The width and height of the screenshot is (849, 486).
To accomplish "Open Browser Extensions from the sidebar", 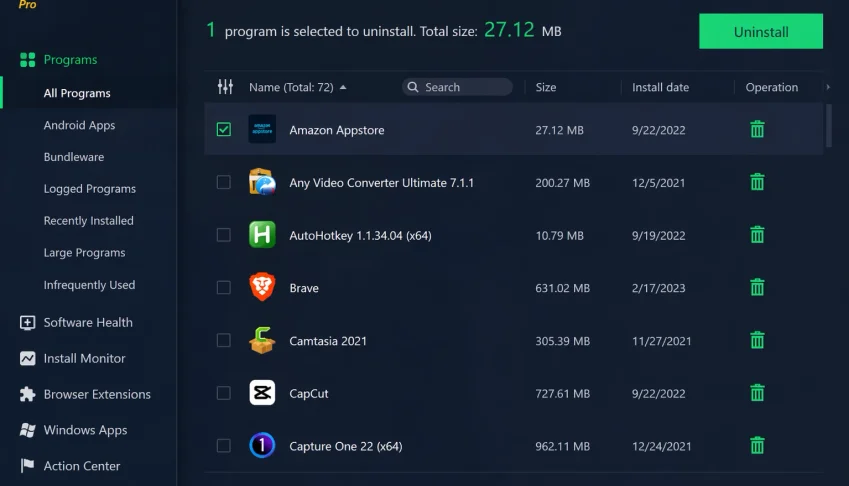I will pyautogui.click(x=97, y=394).
